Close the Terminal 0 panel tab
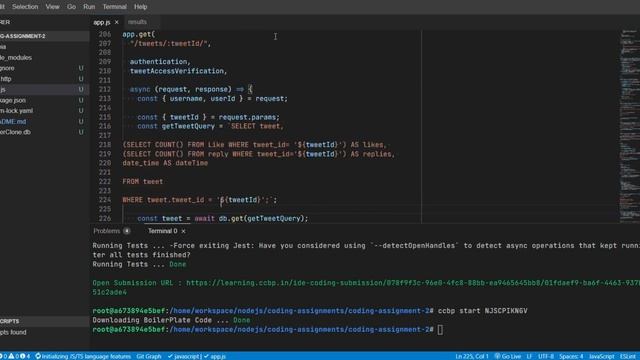This screenshot has width=640, height=360. click(x=184, y=231)
